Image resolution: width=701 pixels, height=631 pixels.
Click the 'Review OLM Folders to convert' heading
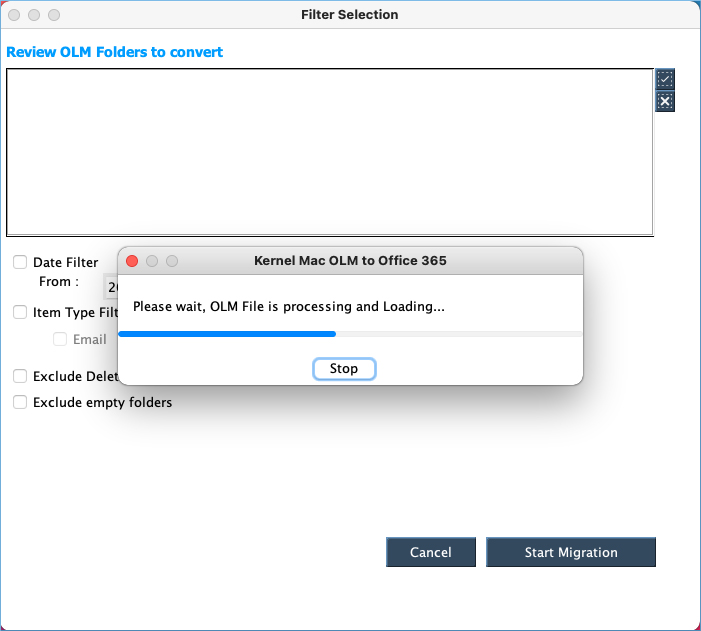click(114, 52)
